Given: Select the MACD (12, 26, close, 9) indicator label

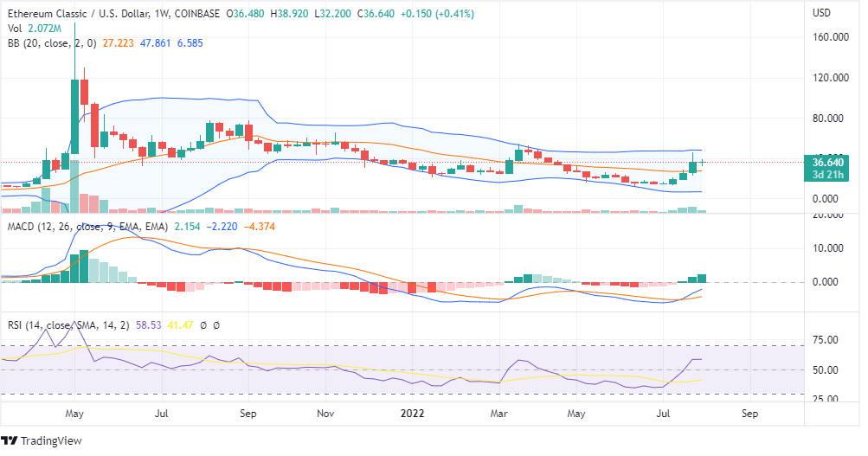Looking at the screenshot, I should 85,227.
